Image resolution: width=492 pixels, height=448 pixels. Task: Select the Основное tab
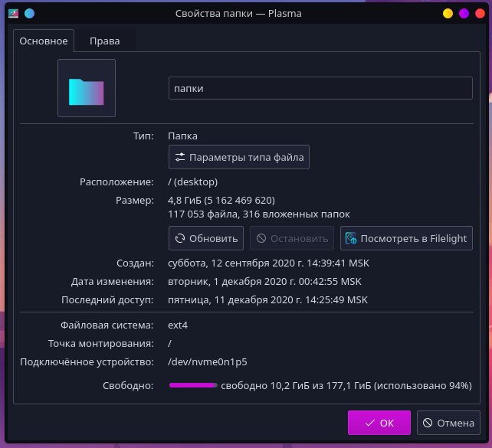click(44, 41)
